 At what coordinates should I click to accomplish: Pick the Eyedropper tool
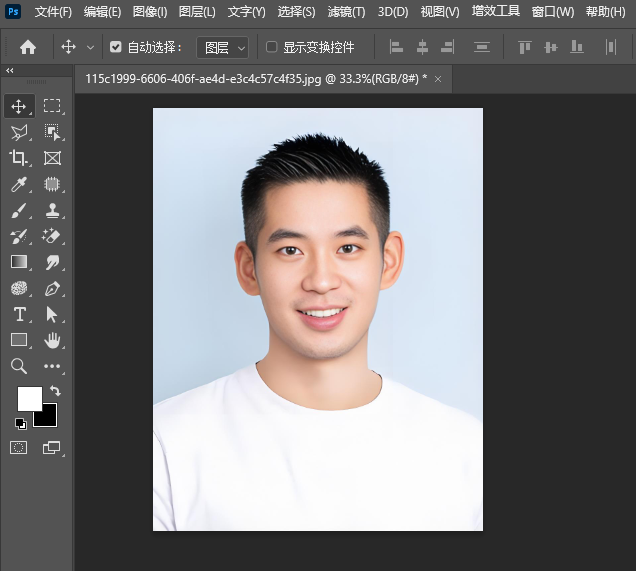coord(19,184)
